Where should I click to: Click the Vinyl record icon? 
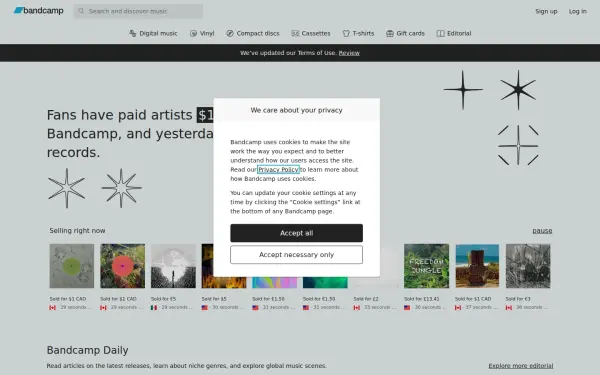coord(193,33)
